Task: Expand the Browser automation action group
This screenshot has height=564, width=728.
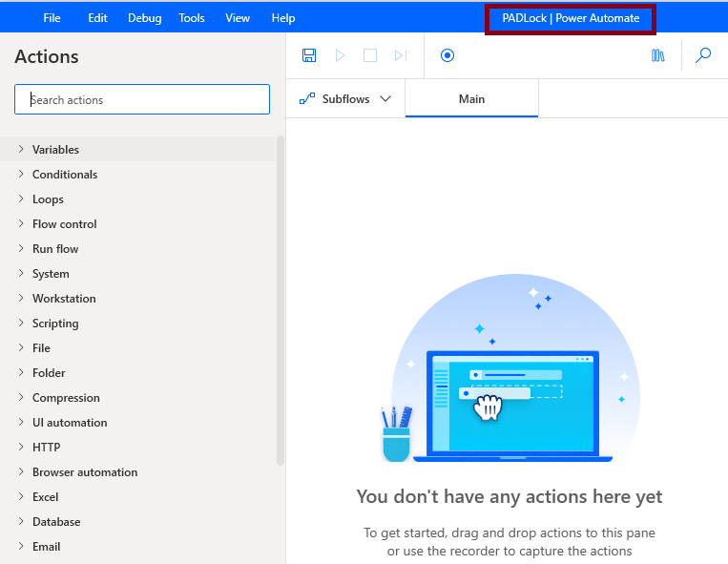Action: pos(138,472)
